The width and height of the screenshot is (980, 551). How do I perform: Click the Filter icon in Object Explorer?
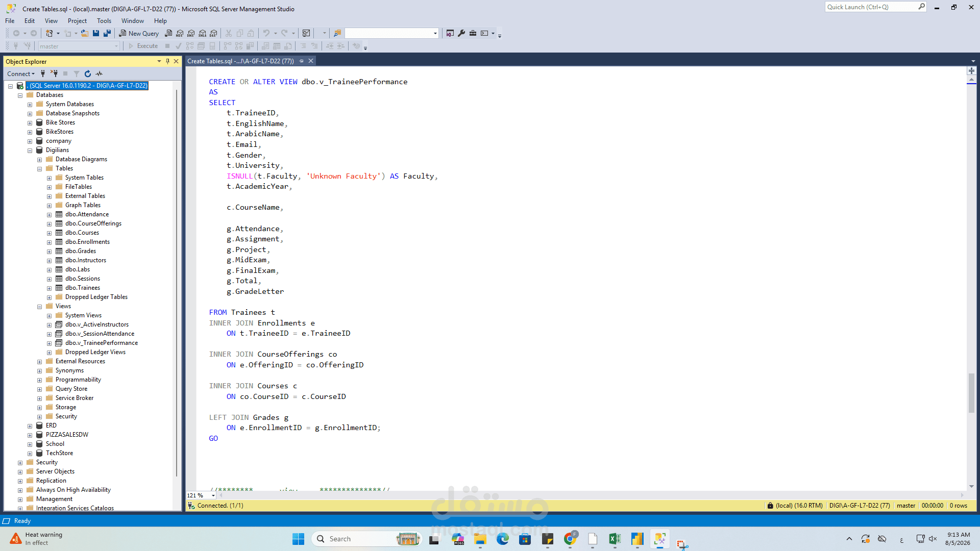[77, 73]
